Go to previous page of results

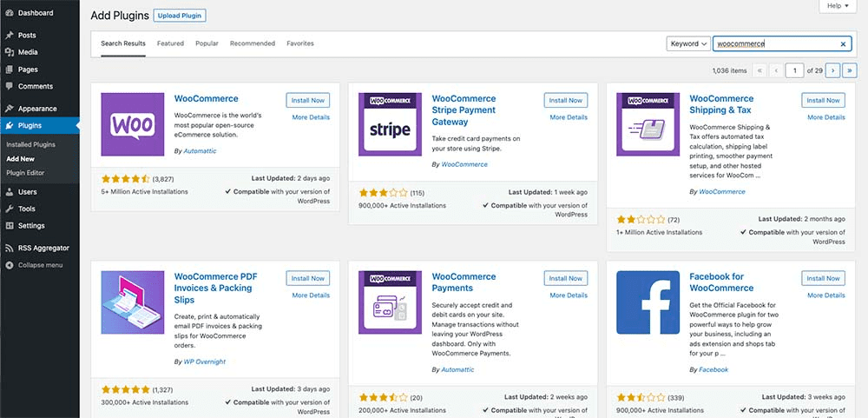(x=776, y=70)
